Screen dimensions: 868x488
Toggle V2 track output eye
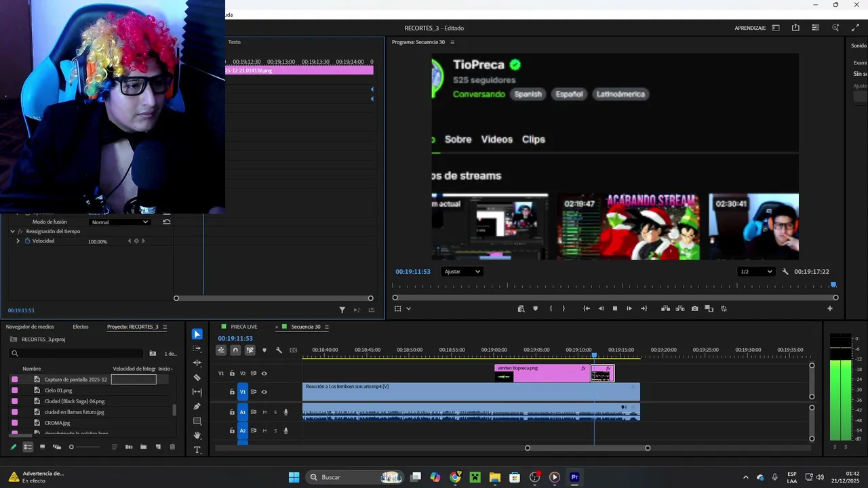[264, 373]
